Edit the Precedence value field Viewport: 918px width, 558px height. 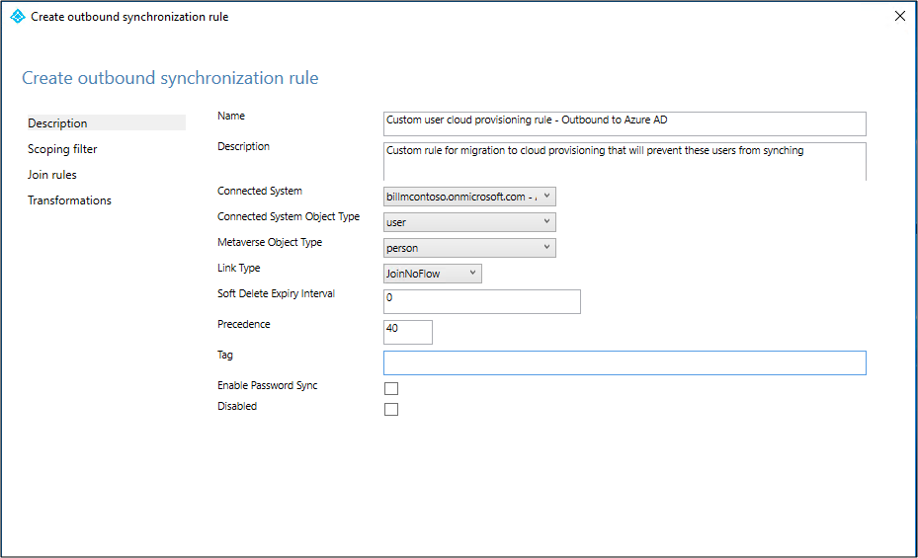tap(408, 332)
